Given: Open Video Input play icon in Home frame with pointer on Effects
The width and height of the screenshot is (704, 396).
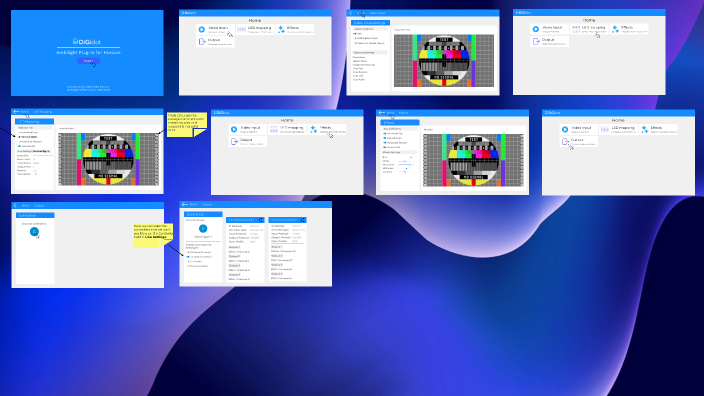Looking at the screenshot, I should [234, 129].
